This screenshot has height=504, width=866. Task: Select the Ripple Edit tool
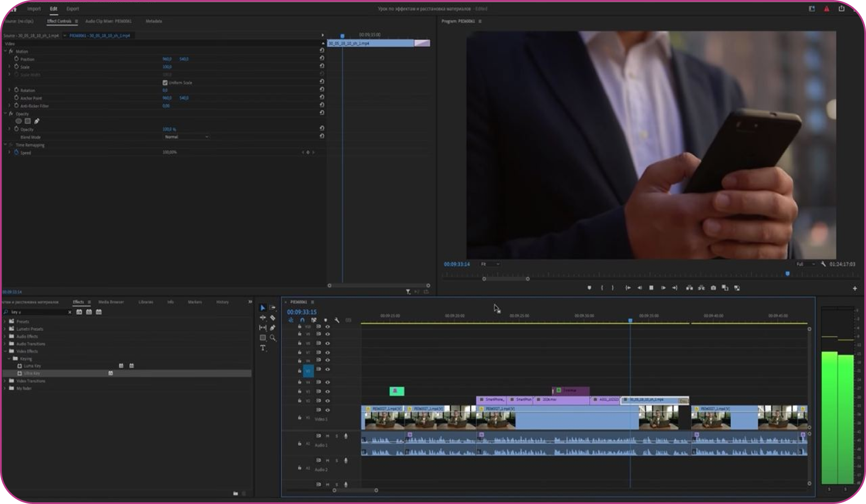pos(263,318)
